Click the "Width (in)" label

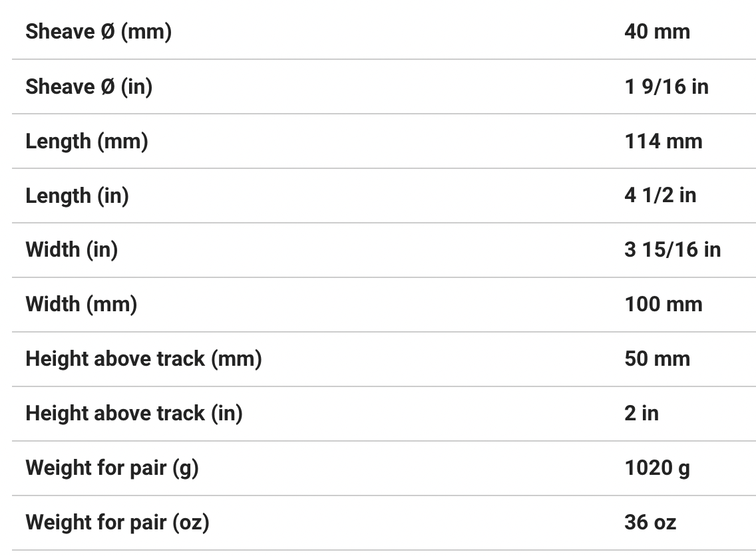[x=71, y=250]
